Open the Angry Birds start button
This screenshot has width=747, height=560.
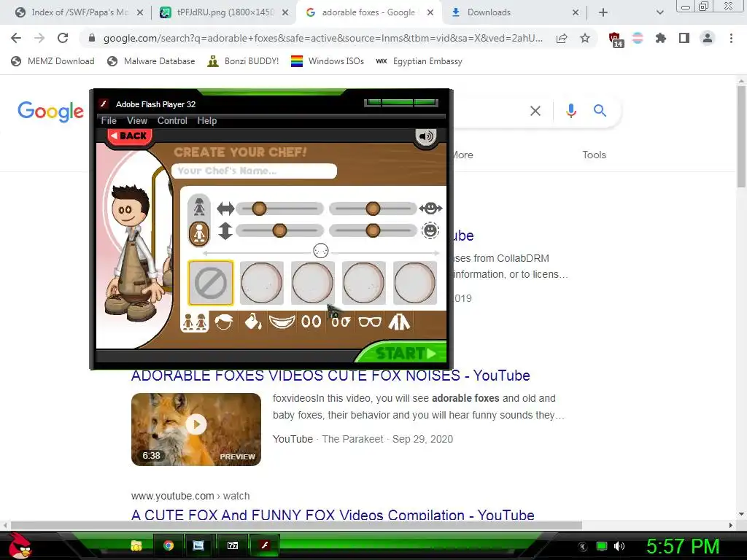(20, 545)
